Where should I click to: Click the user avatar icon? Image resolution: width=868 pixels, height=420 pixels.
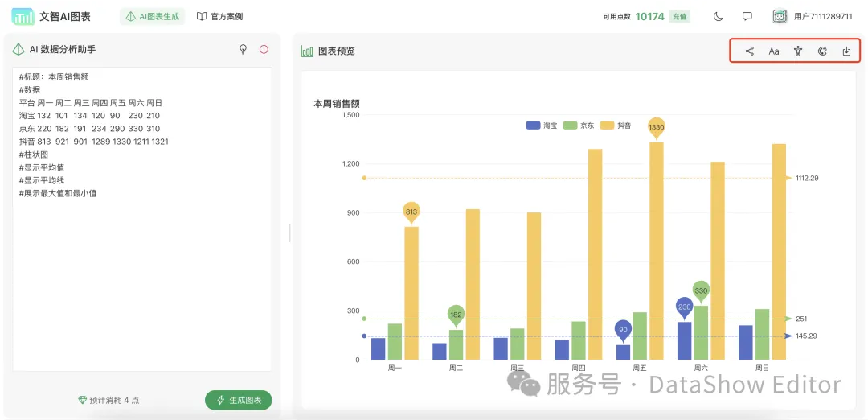pyautogui.click(x=780, y=17)
